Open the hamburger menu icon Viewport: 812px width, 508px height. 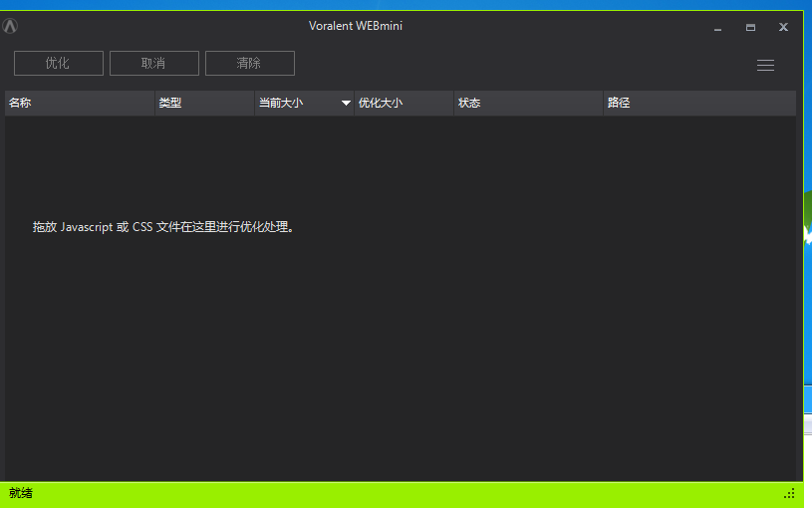click(765, 65)
